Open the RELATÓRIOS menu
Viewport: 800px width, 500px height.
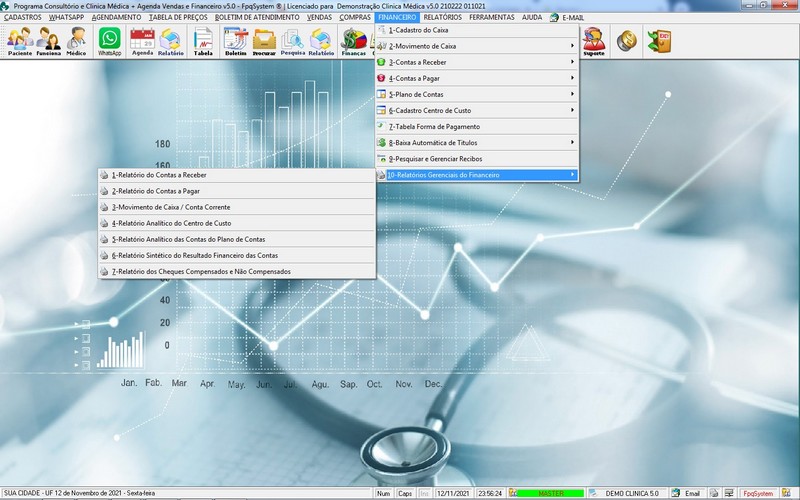[x=442, y=17]
